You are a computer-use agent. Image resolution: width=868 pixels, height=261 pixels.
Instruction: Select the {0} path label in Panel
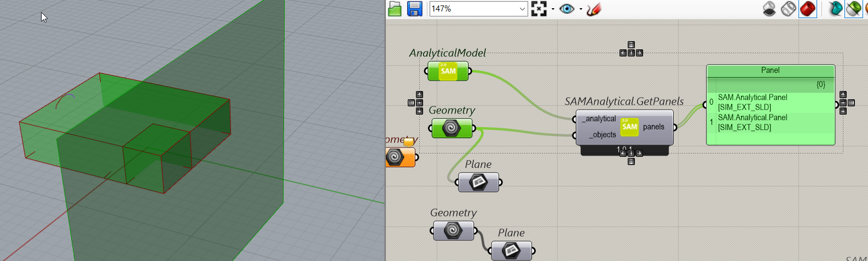pyautogui.click(x=820, y=84)
